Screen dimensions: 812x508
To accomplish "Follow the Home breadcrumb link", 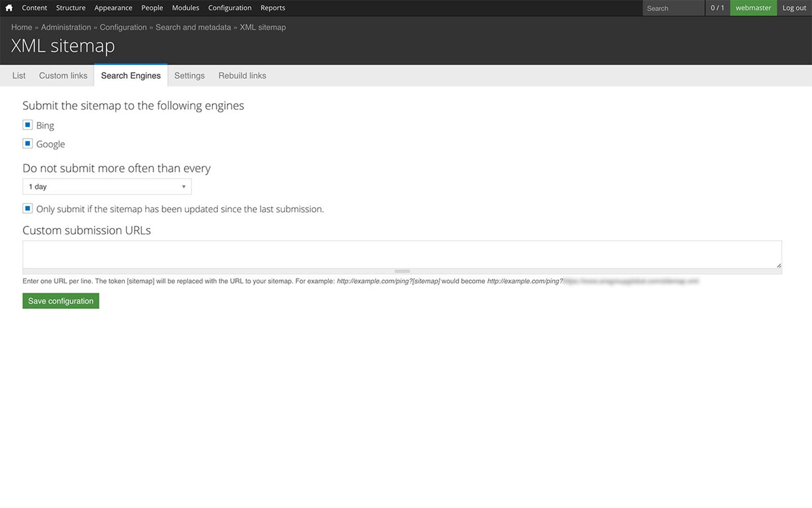I will [x=22, y=27].
